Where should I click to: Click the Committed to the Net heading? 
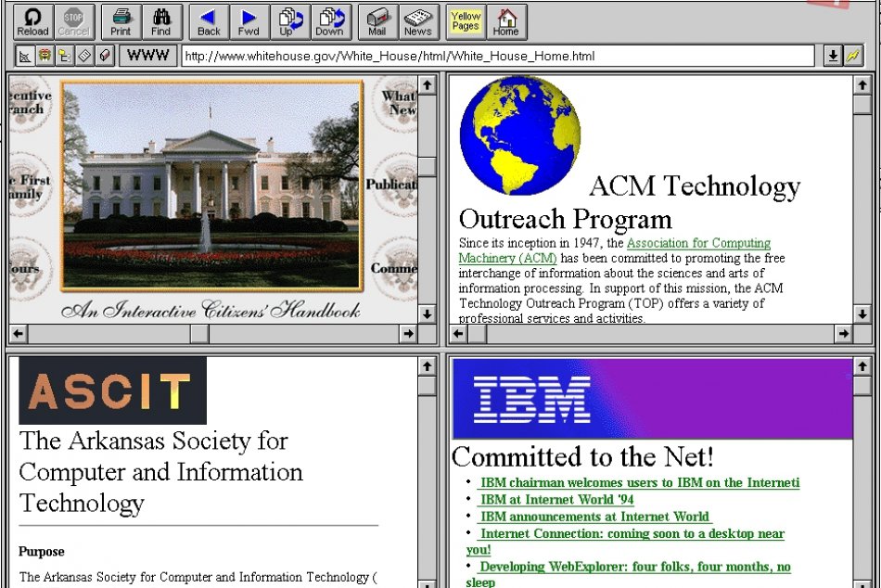[582, 457]
